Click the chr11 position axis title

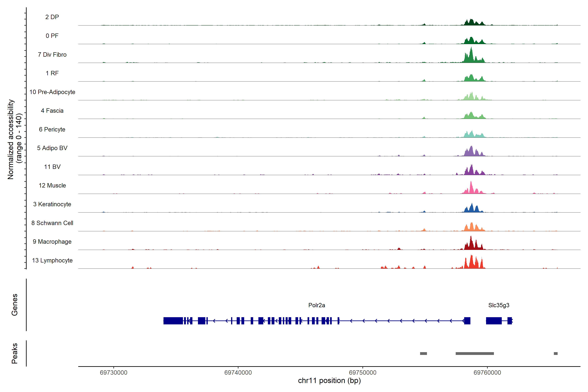pyautogui.click(x=329, y=381)
